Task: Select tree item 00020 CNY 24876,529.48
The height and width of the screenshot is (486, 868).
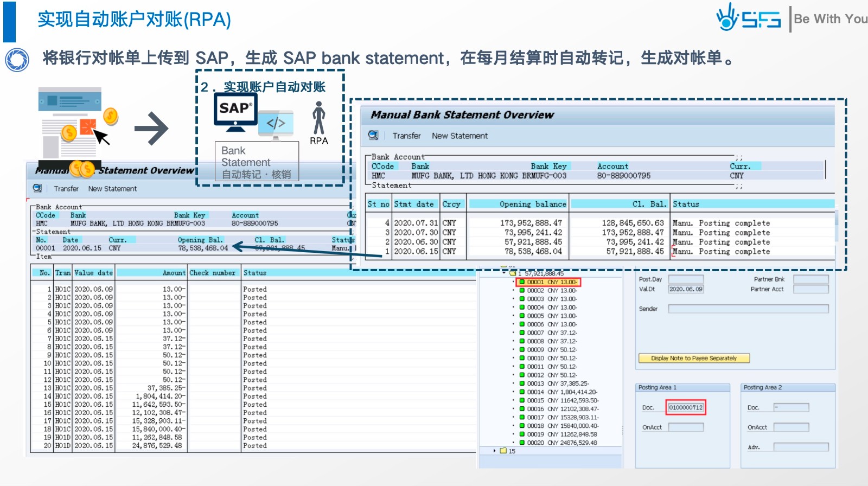Action: 561,443
